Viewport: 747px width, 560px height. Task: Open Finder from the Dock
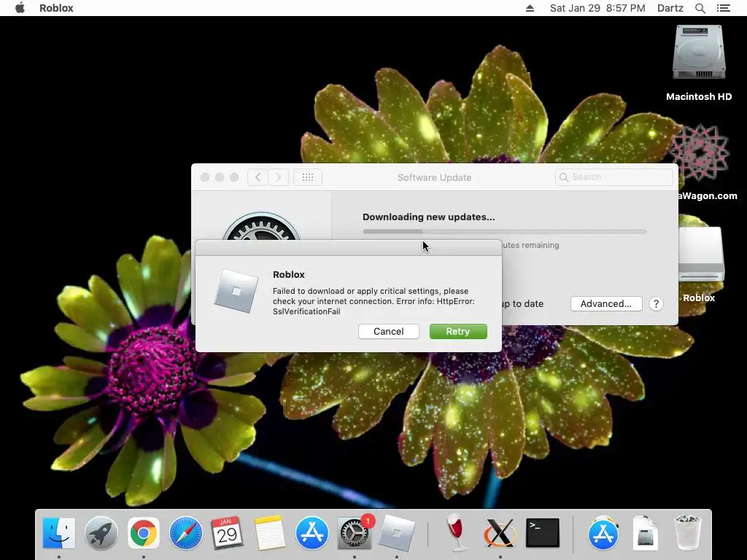(x=58, y=533)
